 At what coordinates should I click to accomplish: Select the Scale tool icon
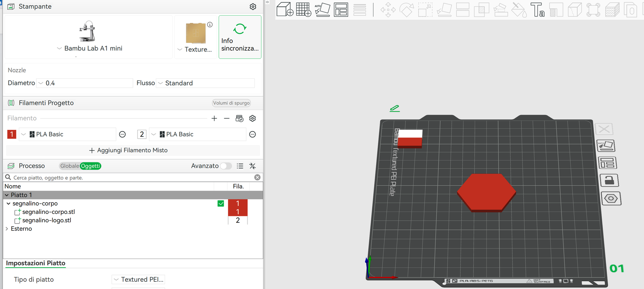[x=425, y=9]
